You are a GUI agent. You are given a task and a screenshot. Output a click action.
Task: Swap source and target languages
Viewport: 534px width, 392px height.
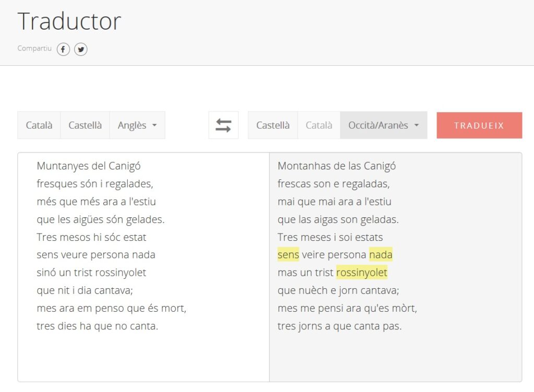[223, 125]
